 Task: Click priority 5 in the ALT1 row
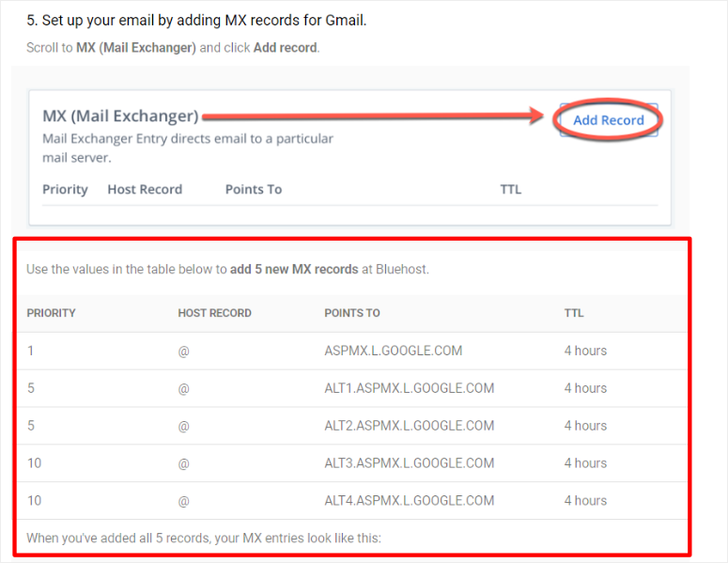(31, 388)
